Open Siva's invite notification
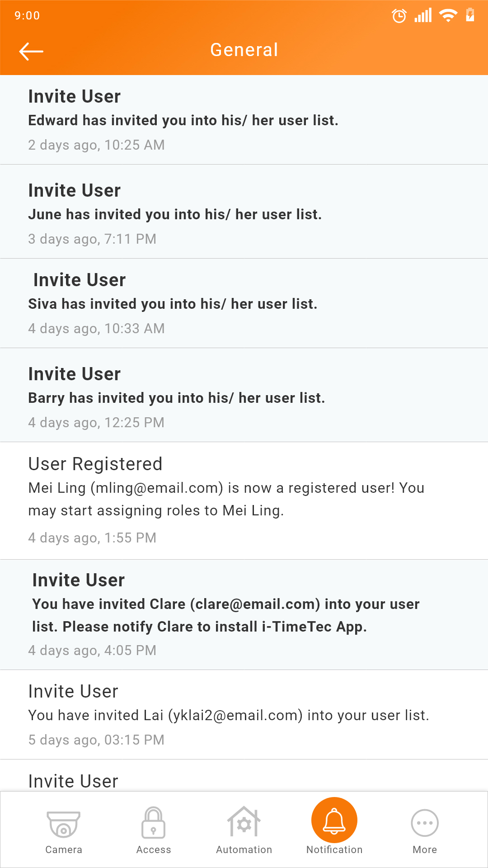This screenshot has height=868, width=488. (244, 303)
